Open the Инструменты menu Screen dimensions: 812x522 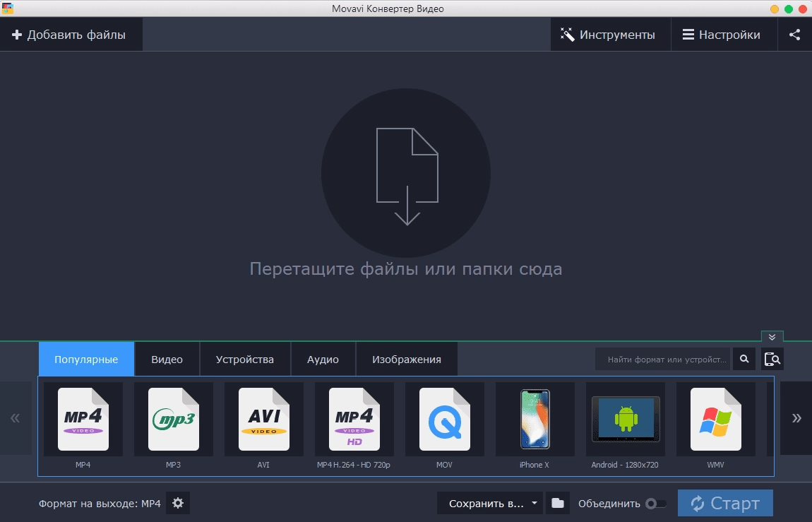[611, 35]
